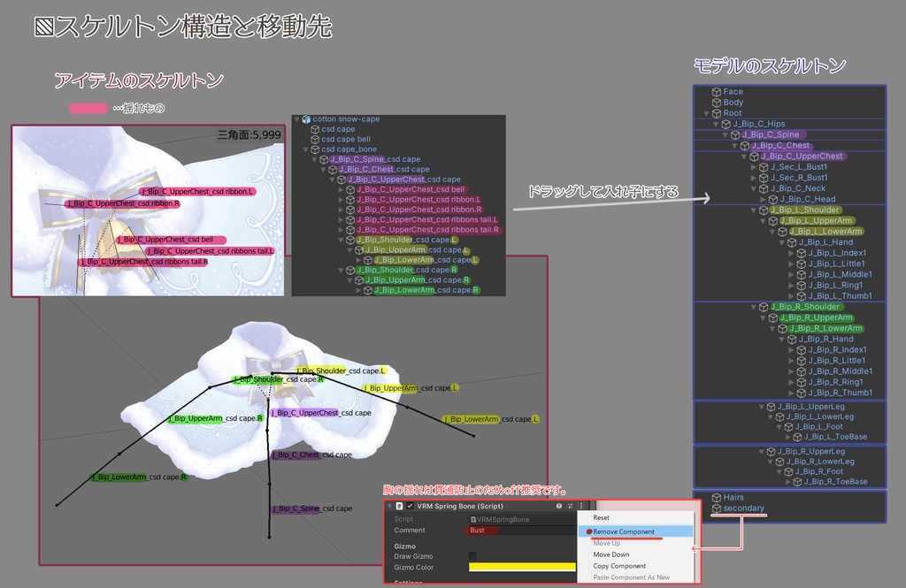Click the cube icon beside csd cape bell
The width and height of the screenshot is (906, 588).
(x=316, y=139)
